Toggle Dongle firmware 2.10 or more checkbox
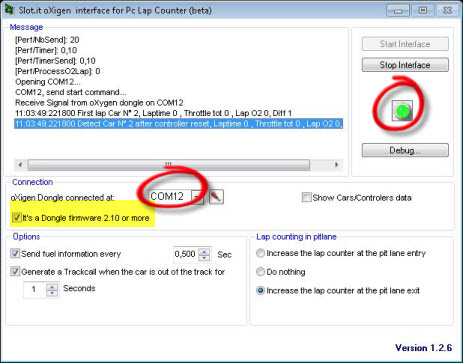The width and height of the screenshot is (463, 363). 16,218
